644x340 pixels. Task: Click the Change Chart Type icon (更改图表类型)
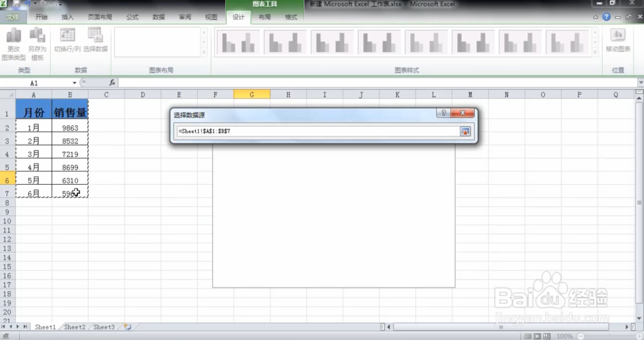click(x=14, y=44)
